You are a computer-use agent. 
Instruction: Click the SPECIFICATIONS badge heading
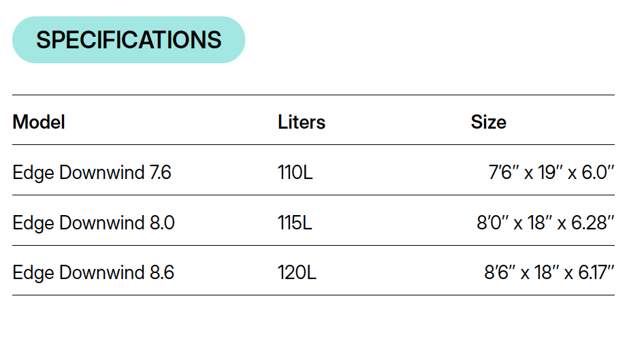point(129,40)
